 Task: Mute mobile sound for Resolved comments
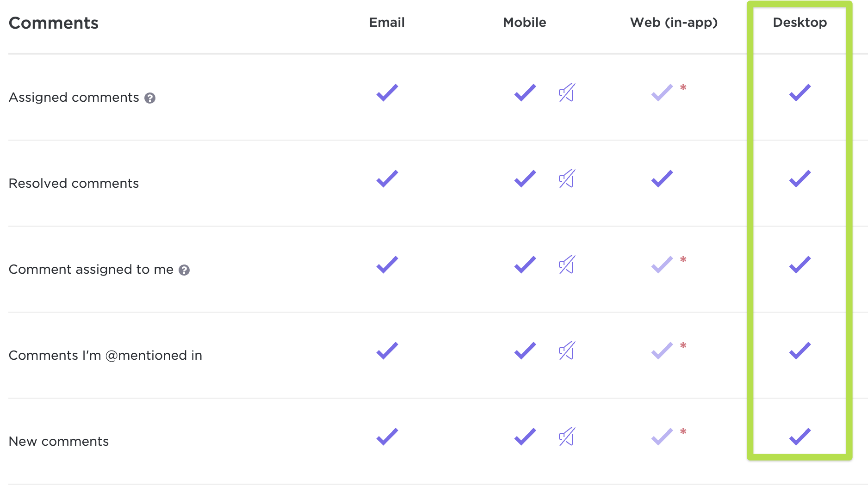567,179
